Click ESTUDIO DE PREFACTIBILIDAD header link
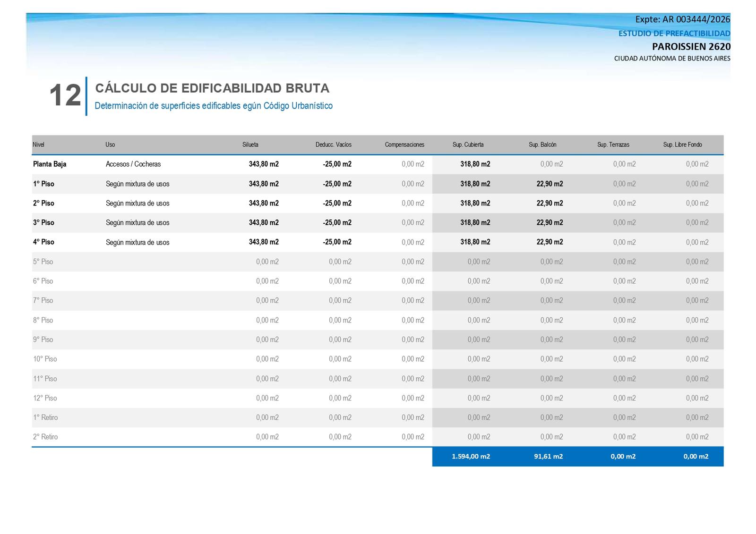This screenshot has height=534, width=756. pyautogui.click(x=674, y=34)
